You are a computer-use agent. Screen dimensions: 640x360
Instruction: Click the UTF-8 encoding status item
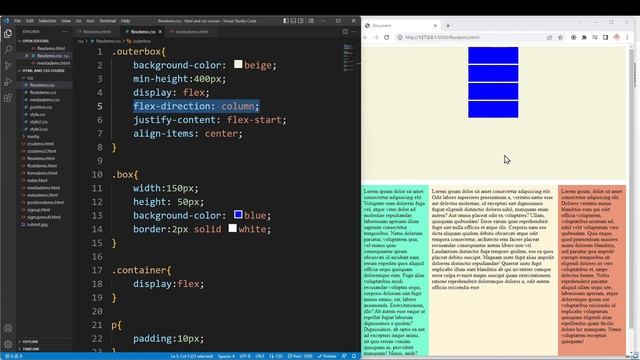coord(245,356)
